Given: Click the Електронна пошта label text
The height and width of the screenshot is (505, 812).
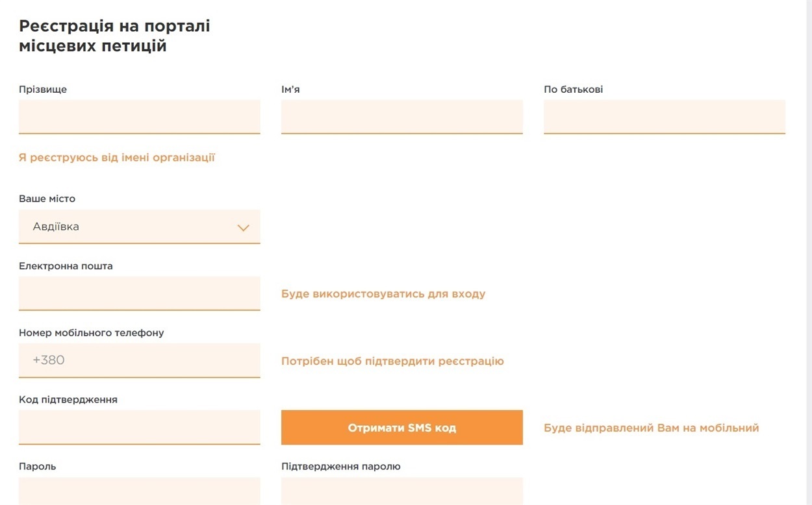Looking at the screenshot, I should click(x=66, y=266).
